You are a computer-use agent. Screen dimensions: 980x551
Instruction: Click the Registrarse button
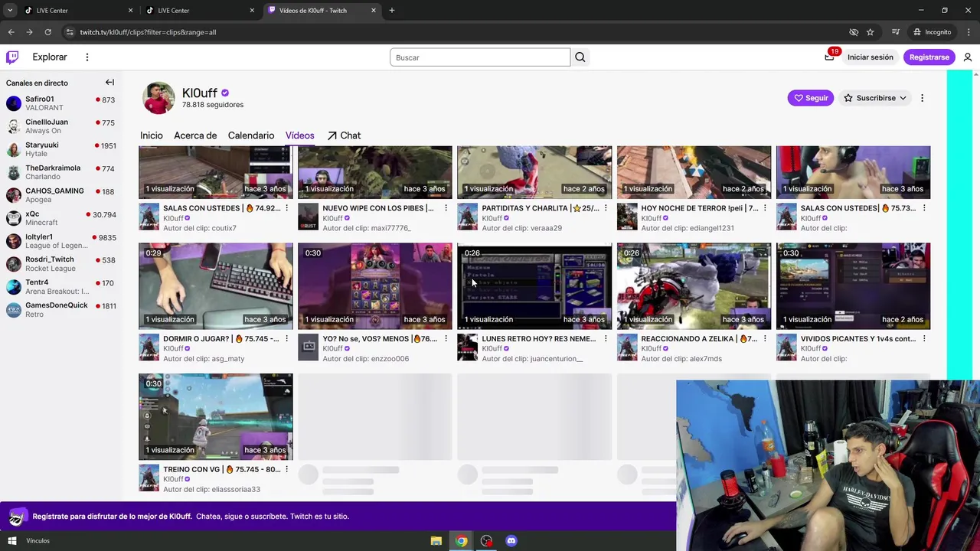[929, 57]
